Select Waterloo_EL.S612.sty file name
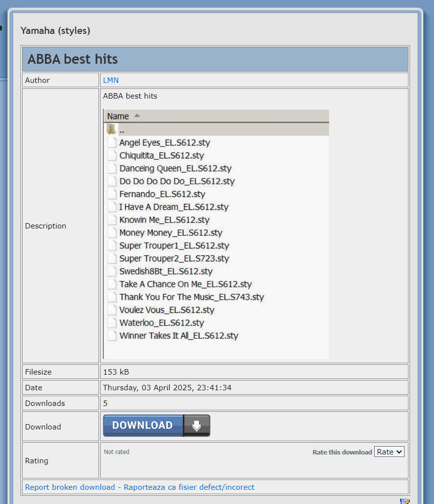This screenshot has height=504, width=434. tap(162, 323)
